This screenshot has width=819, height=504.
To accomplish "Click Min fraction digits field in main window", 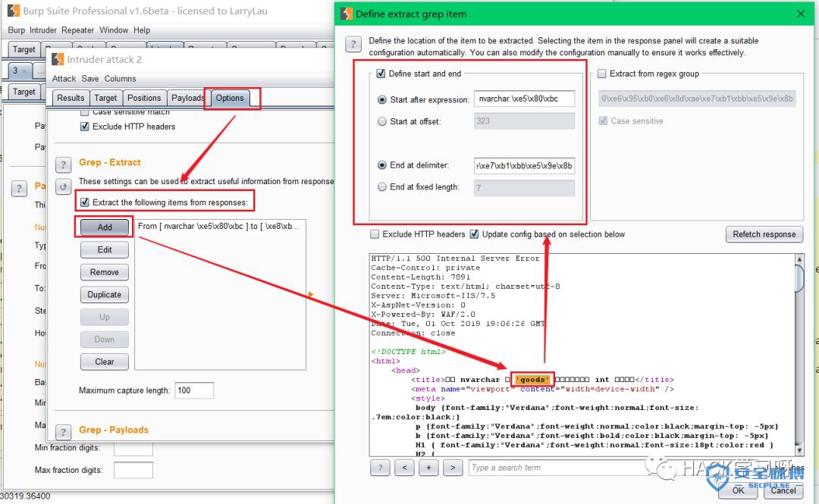I will [x=133, y=448].
